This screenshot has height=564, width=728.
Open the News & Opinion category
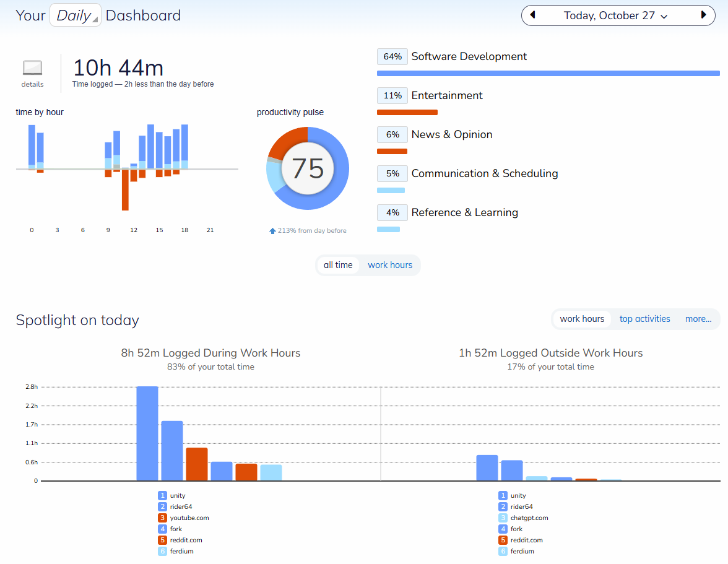[x=452, y=135]
